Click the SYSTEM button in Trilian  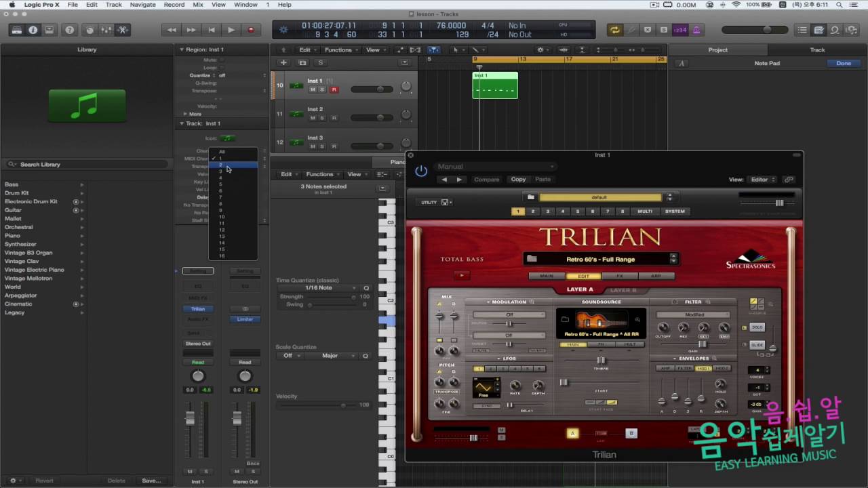(674, 211)
